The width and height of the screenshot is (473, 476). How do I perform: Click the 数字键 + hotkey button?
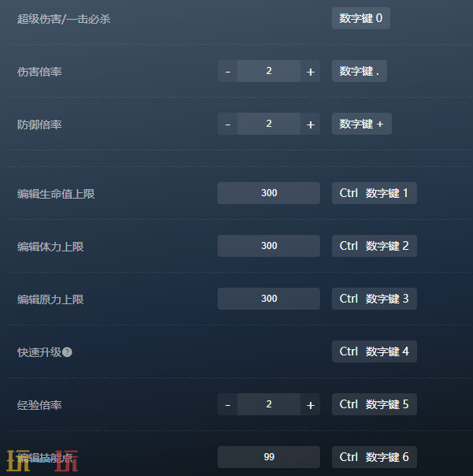click(362, 124)
